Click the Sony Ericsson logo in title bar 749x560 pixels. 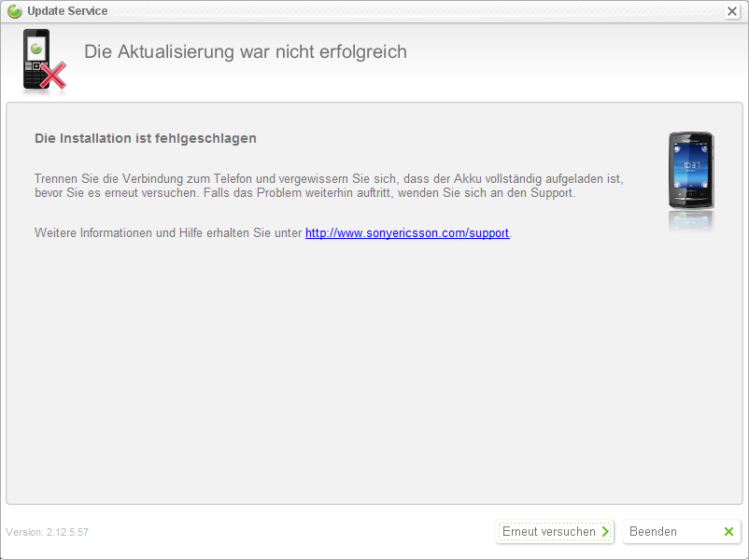(14, 11)
